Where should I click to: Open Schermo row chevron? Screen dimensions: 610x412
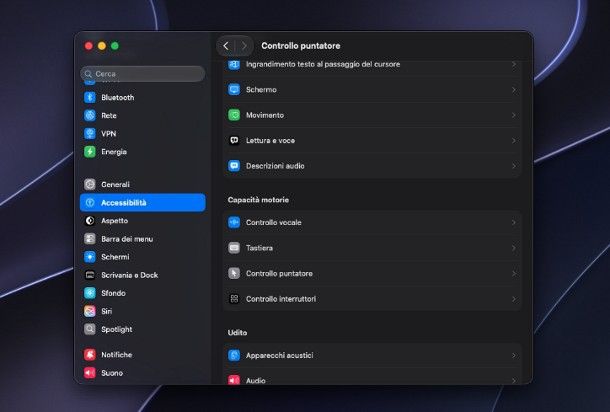pyautogui.click(x=514, y=90)
